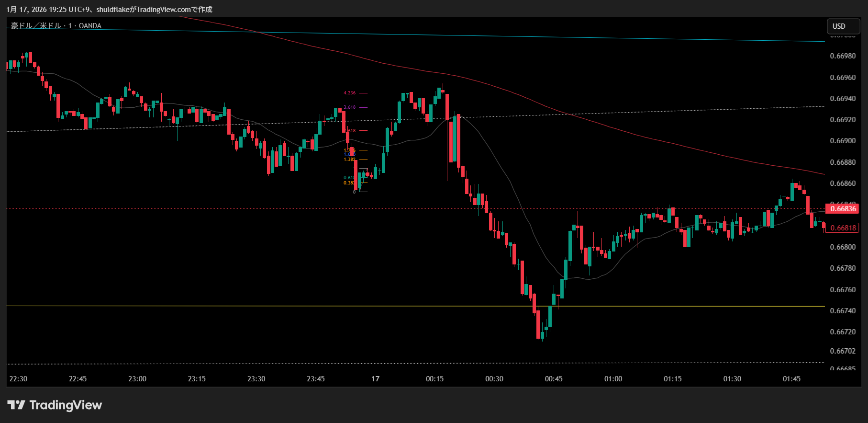
Task: Click the red 0.66836 current price label
Action: (843, 209)
